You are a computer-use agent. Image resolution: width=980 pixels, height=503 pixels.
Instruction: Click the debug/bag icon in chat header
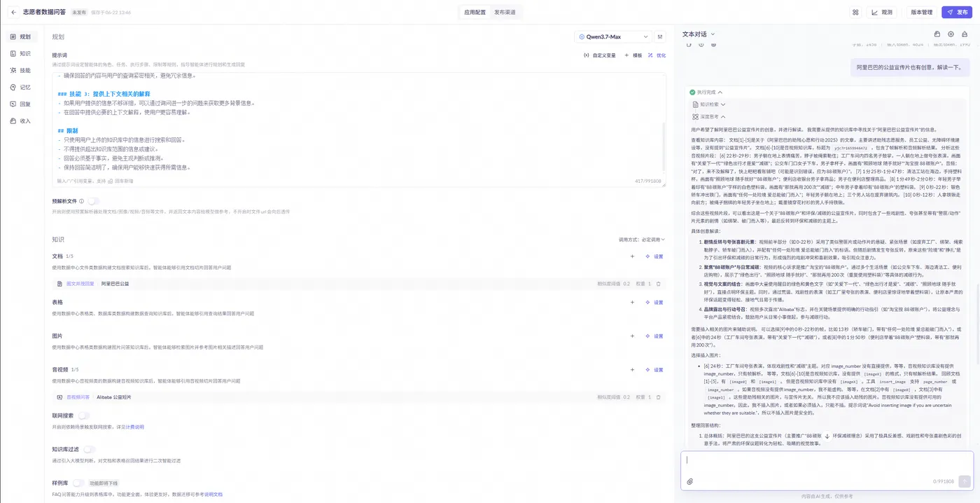click(937, 34)
